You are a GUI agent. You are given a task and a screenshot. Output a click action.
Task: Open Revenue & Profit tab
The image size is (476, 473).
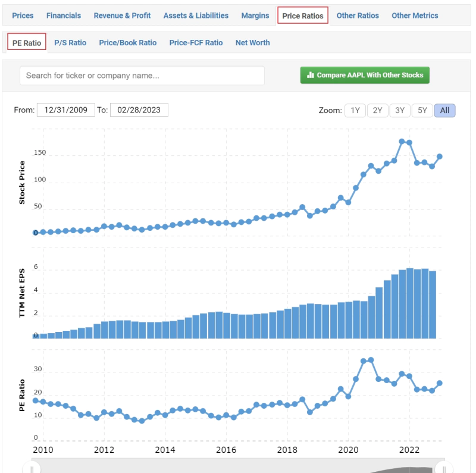(122, 15)
